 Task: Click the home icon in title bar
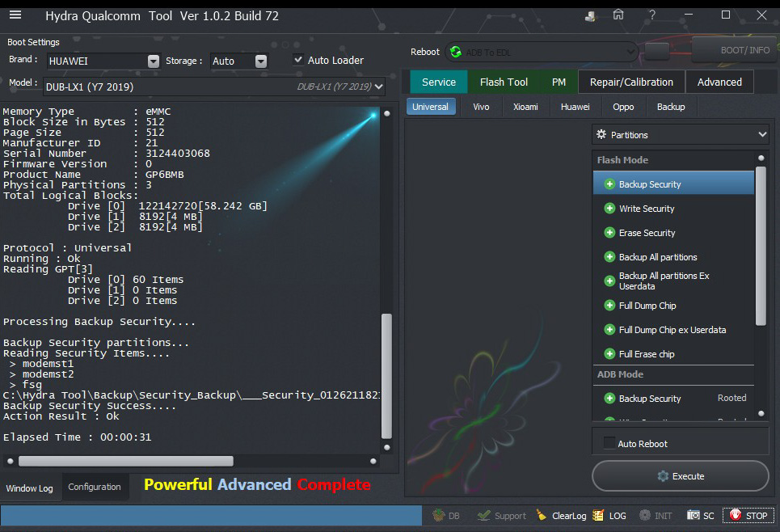pyautogui.click(x=618, y=15)
